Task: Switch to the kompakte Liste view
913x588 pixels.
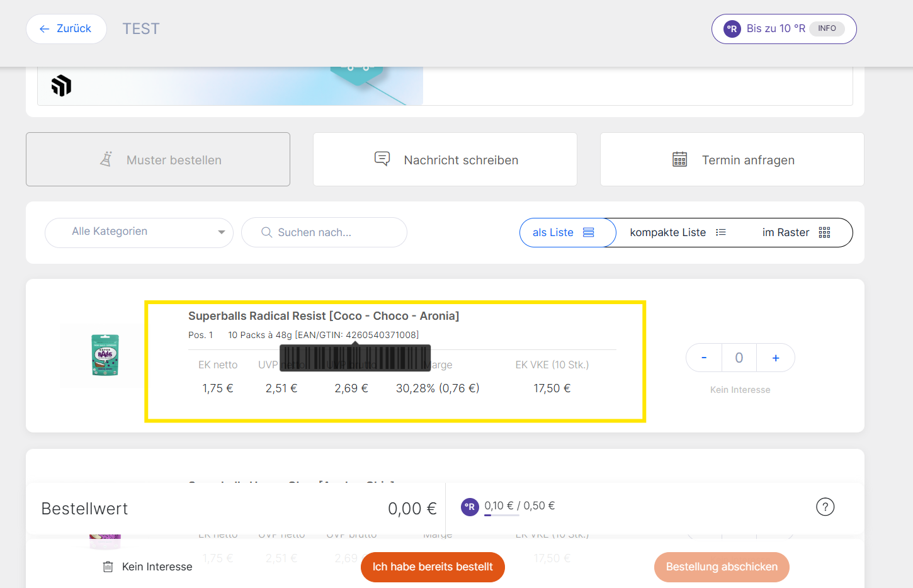Action: (x=678, y=232)
